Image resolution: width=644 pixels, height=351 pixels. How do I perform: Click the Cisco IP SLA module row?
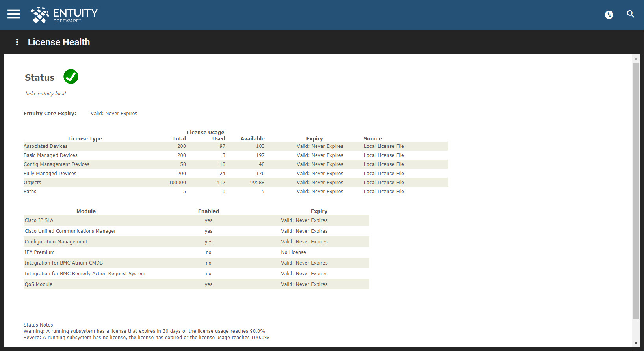click(x=197, y=220)
